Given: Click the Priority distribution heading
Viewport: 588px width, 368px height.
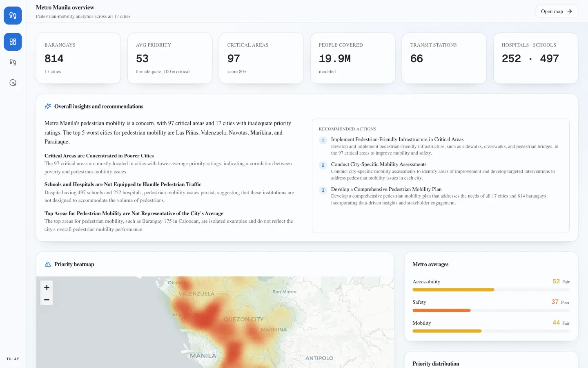Looking at the screenshot, I should coord(436,364).
